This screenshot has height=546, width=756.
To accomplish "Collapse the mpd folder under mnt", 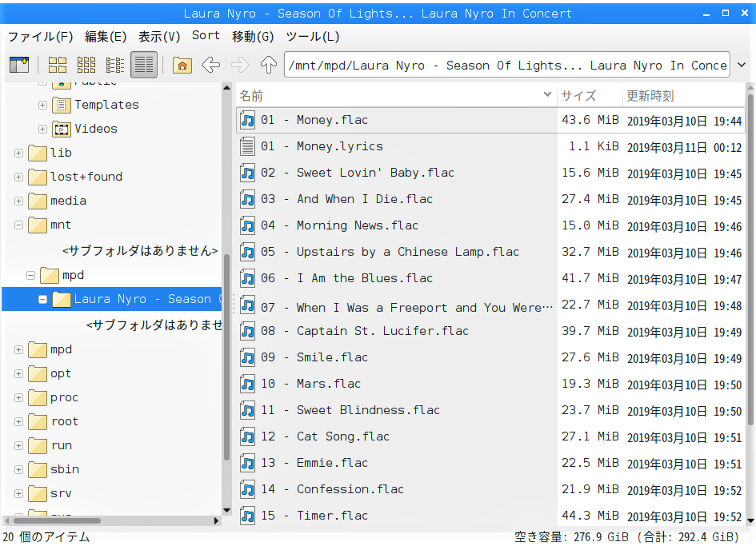I will click(31, 275).
